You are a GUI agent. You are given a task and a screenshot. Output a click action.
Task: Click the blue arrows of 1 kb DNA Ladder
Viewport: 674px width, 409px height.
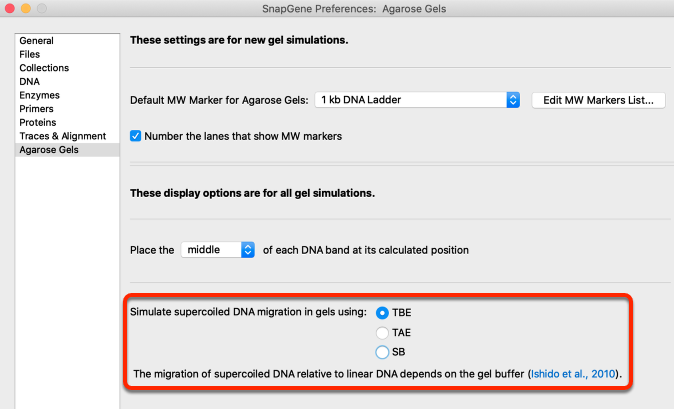[x=513, y=100]
